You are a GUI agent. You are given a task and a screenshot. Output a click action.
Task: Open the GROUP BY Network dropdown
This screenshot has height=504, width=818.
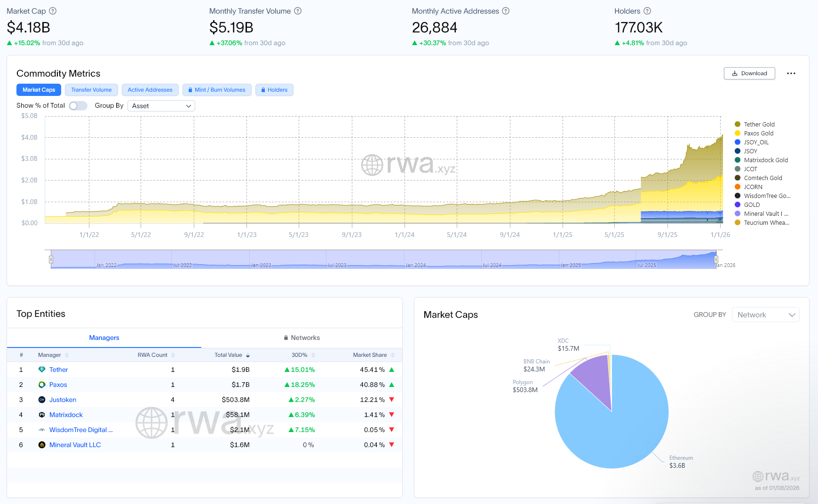pos(765,315)
